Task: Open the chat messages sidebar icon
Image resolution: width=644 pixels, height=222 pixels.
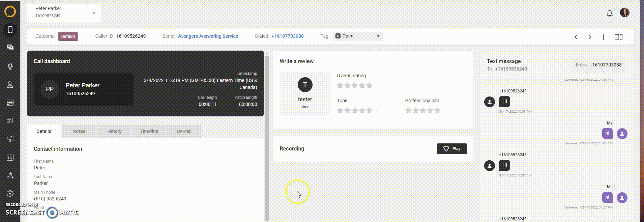Action: coord(10,48)
